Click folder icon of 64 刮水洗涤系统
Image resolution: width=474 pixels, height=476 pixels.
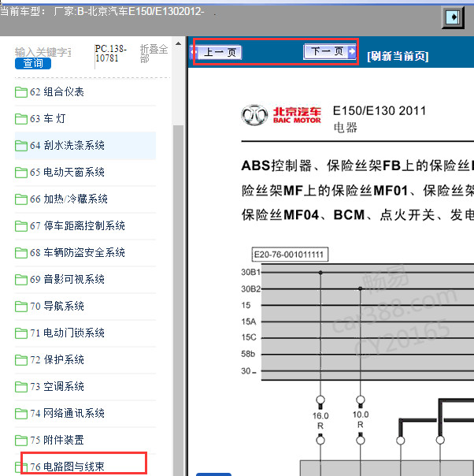tap(21, 146)
